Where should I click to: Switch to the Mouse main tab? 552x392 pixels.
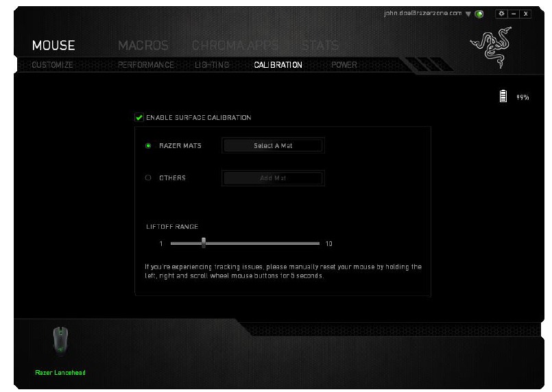53,45
